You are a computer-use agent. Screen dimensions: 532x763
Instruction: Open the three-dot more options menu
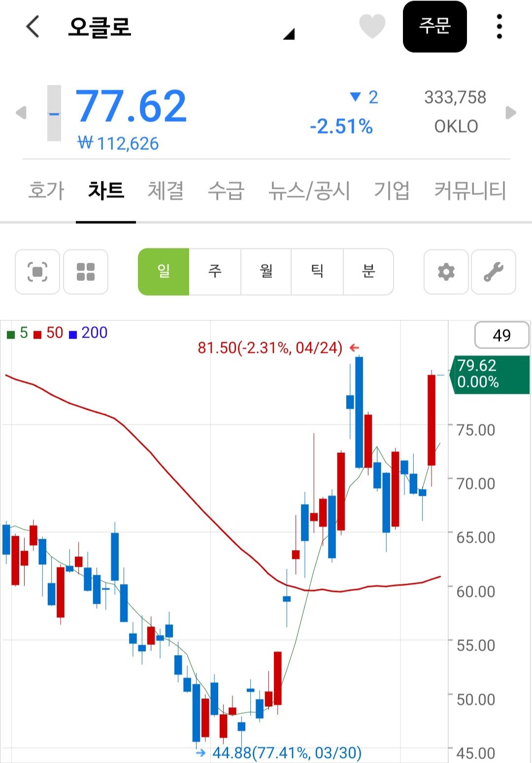(x=499, y=27)
